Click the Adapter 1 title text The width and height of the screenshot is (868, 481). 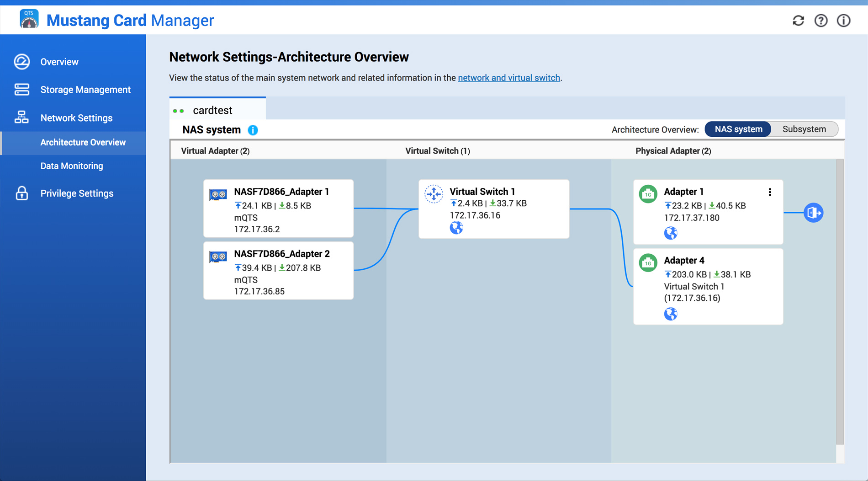(683, 192)
